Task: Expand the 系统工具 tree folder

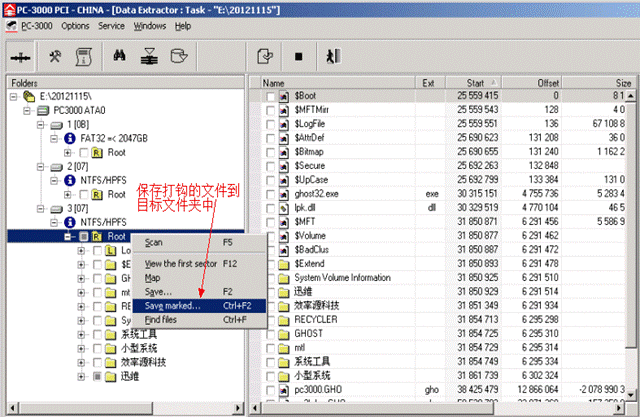Action: click(x=81, y=335)
